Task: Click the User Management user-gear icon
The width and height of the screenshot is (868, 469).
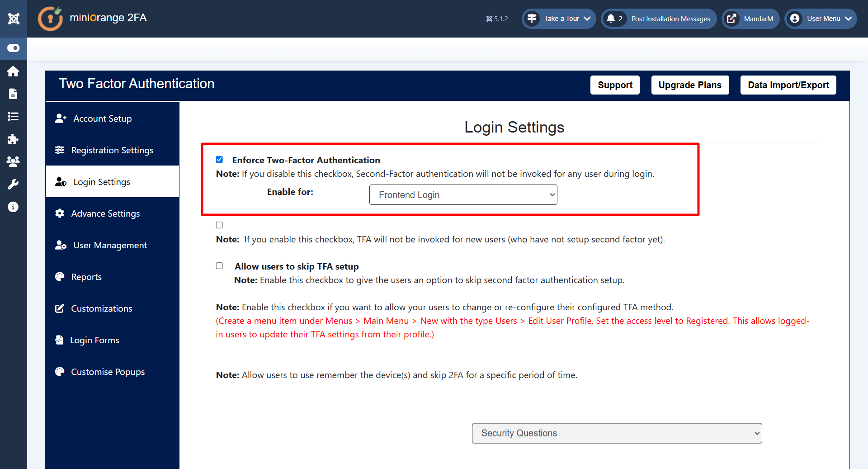Action: click(61, 245)
